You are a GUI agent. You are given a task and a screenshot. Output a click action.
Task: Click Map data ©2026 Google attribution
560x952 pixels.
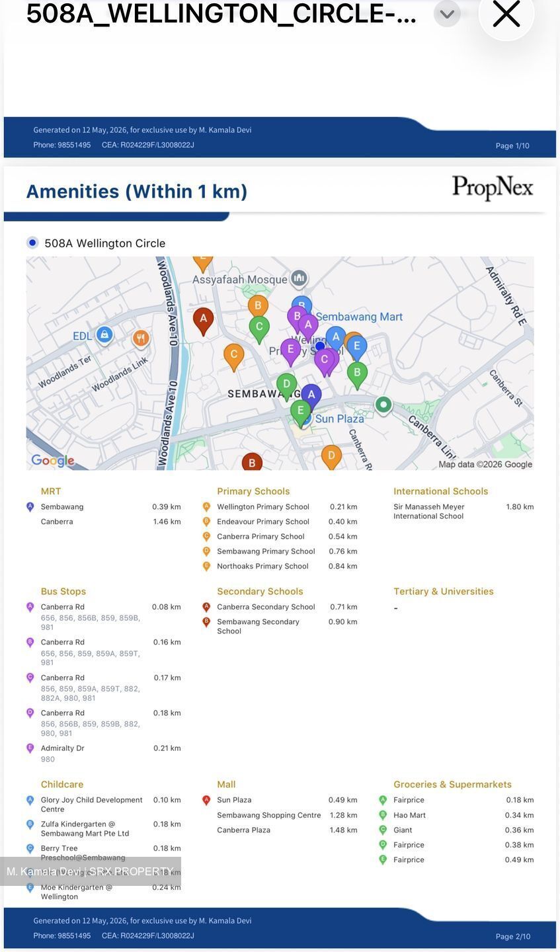pyautogui.click(x=485, y=464)
